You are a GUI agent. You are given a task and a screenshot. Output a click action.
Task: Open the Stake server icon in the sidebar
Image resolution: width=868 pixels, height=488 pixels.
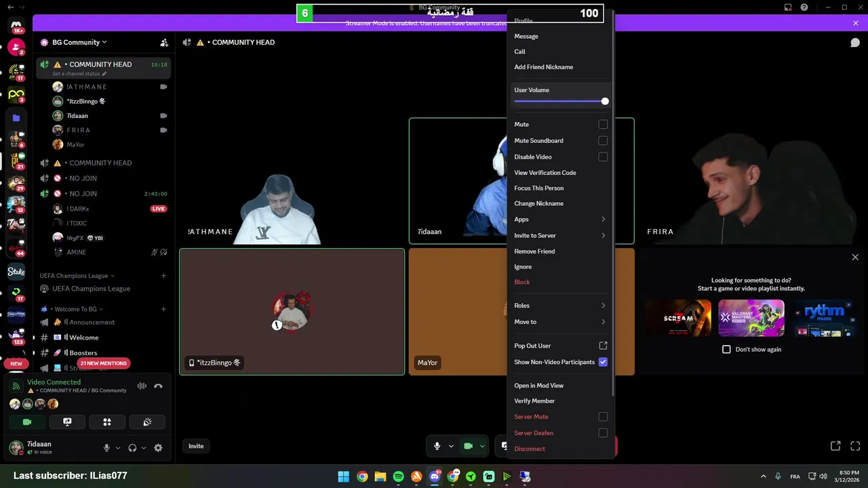(x=16, y=272)
